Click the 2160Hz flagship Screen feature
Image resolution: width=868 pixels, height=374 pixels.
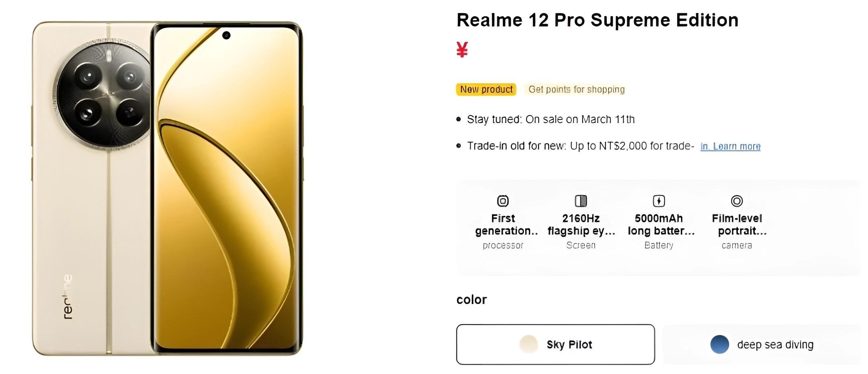[581, 231]
